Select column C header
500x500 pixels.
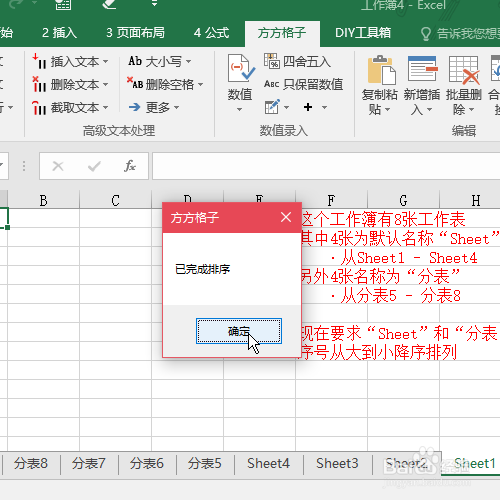coord(116,200)
